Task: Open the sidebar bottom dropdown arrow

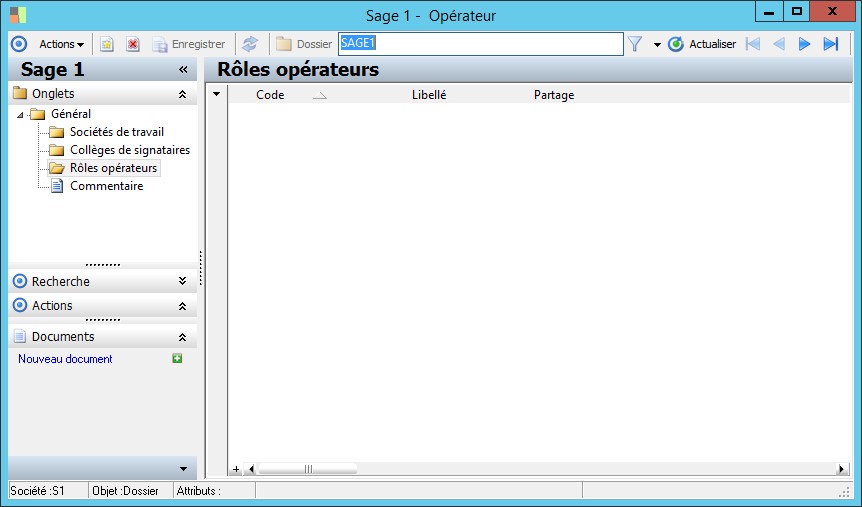Action: click(x=183, y=469)
